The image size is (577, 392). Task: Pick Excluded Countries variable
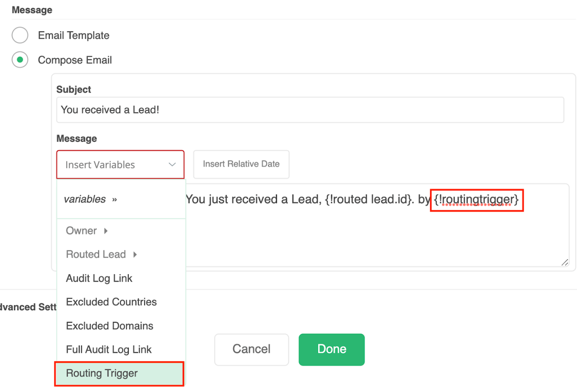[111, 302]
